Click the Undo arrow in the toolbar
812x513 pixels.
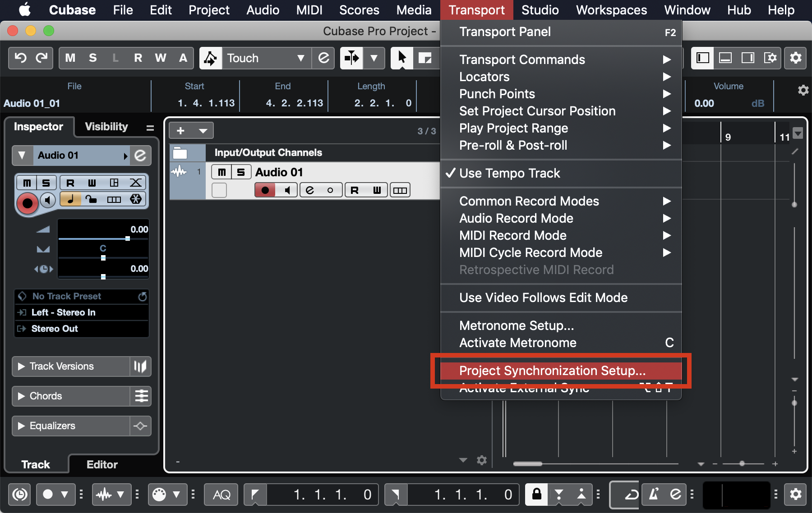[21, 58]
